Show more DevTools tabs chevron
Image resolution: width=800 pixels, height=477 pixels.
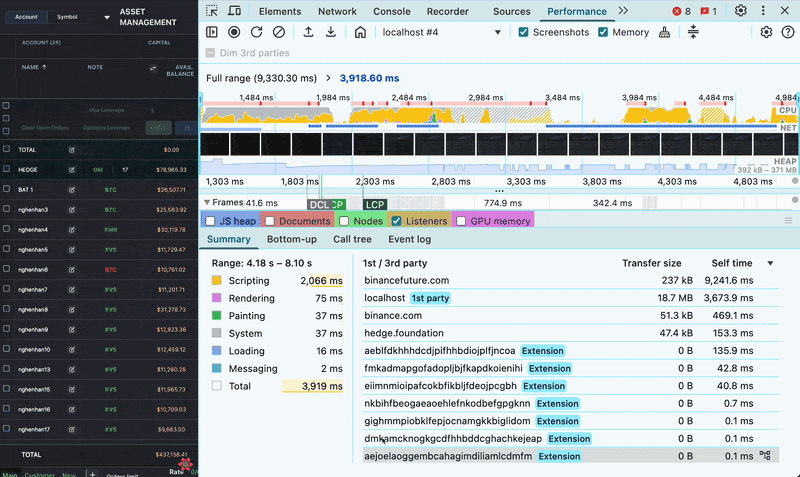point(623,11)
